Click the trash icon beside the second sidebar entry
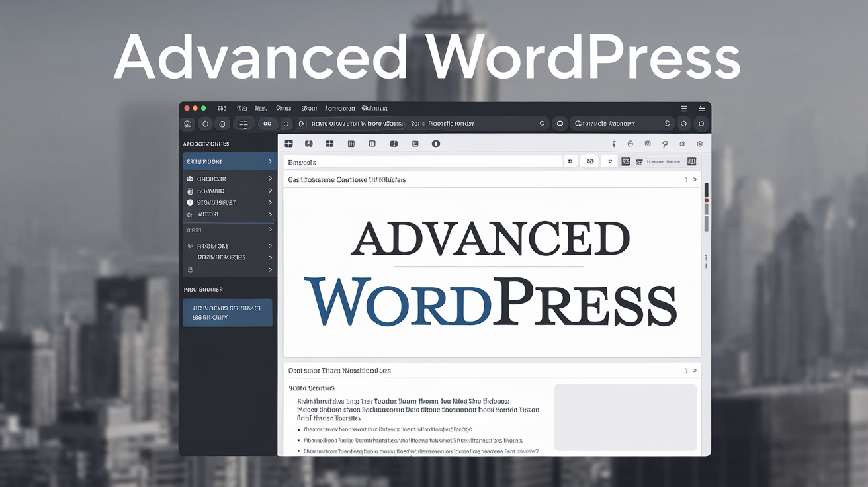This screenshot has width=868, height=487. (190, 191)
